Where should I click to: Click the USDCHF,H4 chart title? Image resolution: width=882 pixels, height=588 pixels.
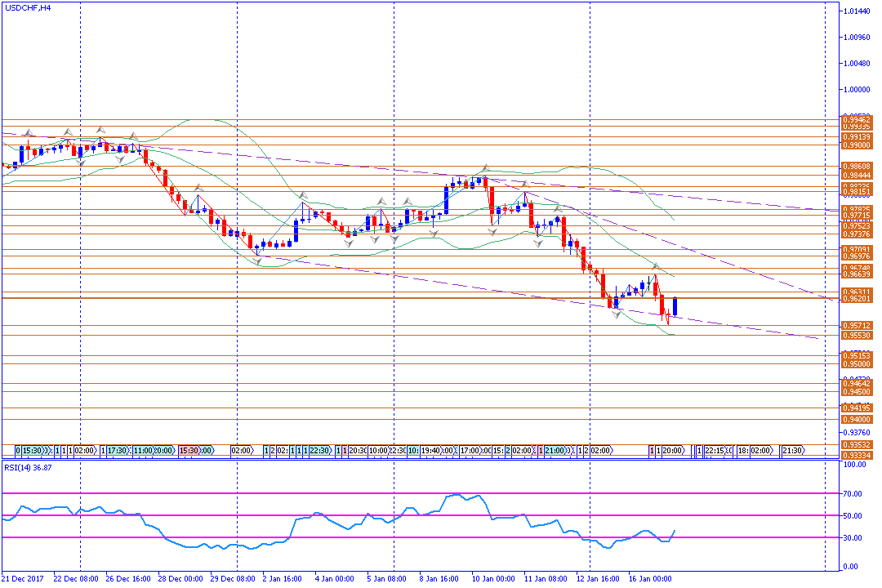click(x=28, y=8)
